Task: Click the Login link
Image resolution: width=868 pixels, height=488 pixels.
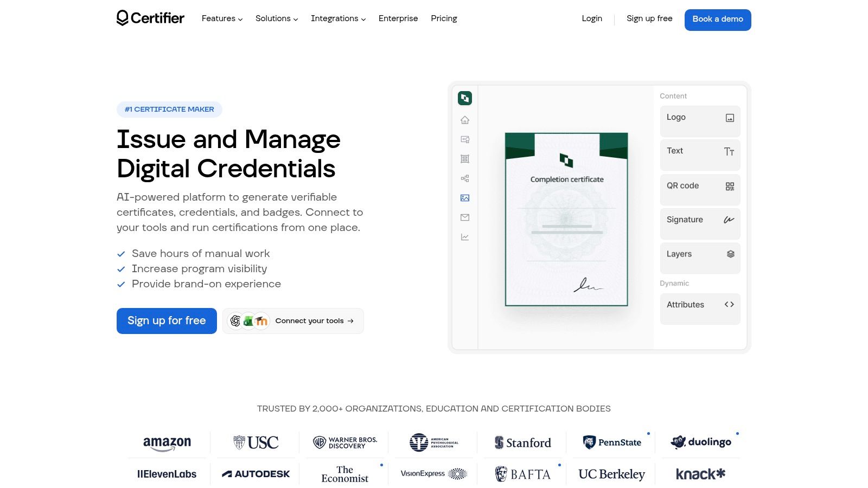Action: (592, 18)
